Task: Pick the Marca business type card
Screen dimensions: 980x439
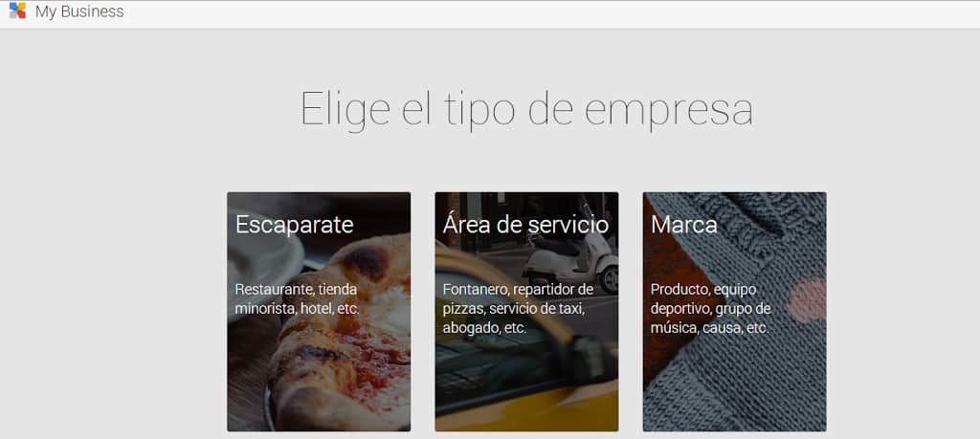Action: pos(734,312)
